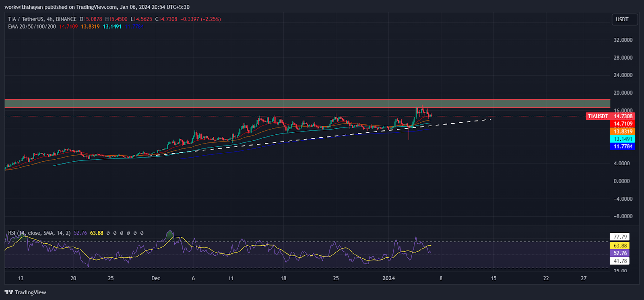Click the 4h interval in chart title
Image resolution: width=644 pixels, height=300 pixels.
click(x=50, y=19)
